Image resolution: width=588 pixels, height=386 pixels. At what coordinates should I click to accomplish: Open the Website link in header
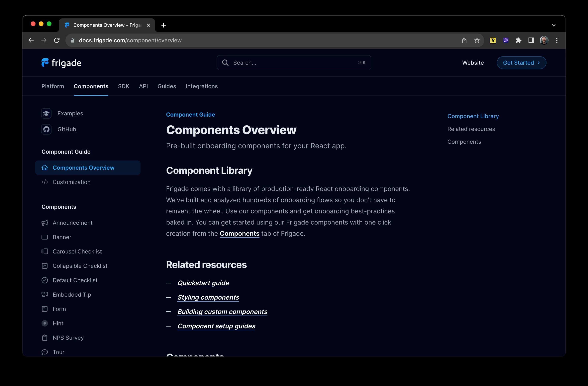tap(473, 63)
